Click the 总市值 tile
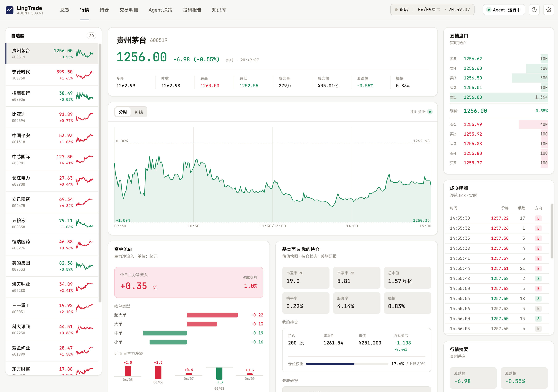The width and height of the screenshot is (558, 392). 407,278
